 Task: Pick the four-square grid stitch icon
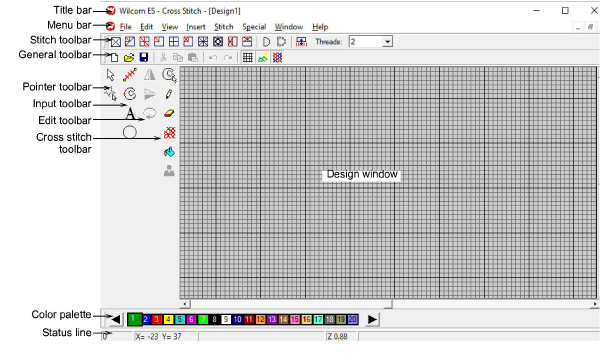pos(174,42)
